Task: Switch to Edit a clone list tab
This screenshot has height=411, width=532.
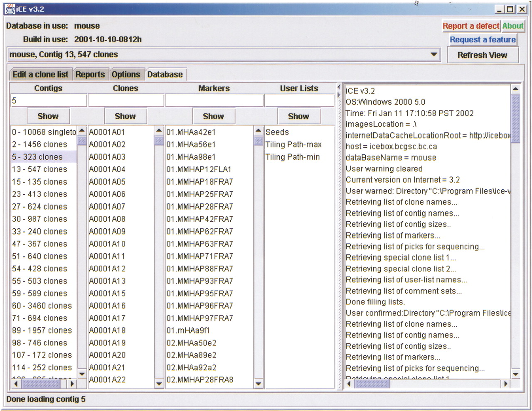Action: (40, 74)
